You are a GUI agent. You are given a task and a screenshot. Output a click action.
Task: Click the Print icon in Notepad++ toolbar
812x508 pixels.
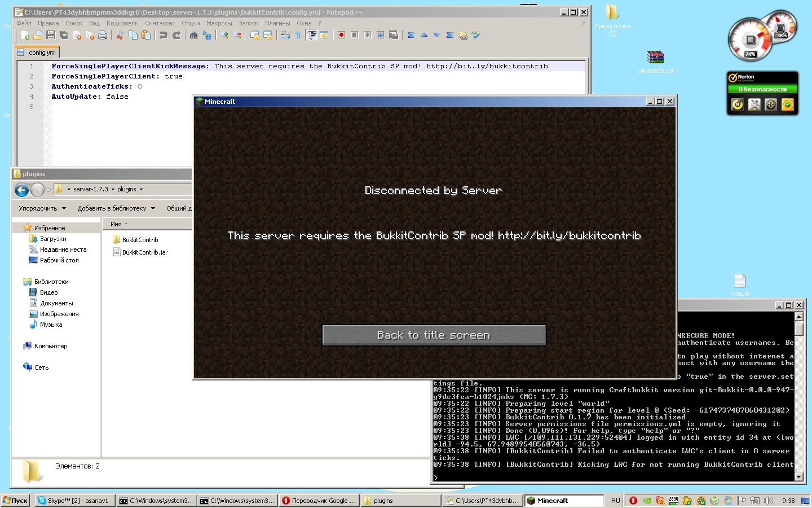point(103,35)
